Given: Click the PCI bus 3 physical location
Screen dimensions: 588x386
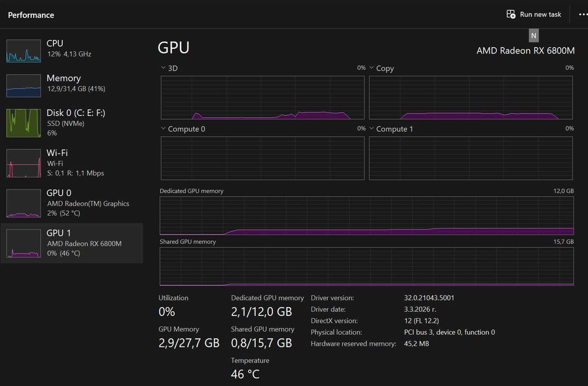Looking at the screenshot, I should point(449,332).
